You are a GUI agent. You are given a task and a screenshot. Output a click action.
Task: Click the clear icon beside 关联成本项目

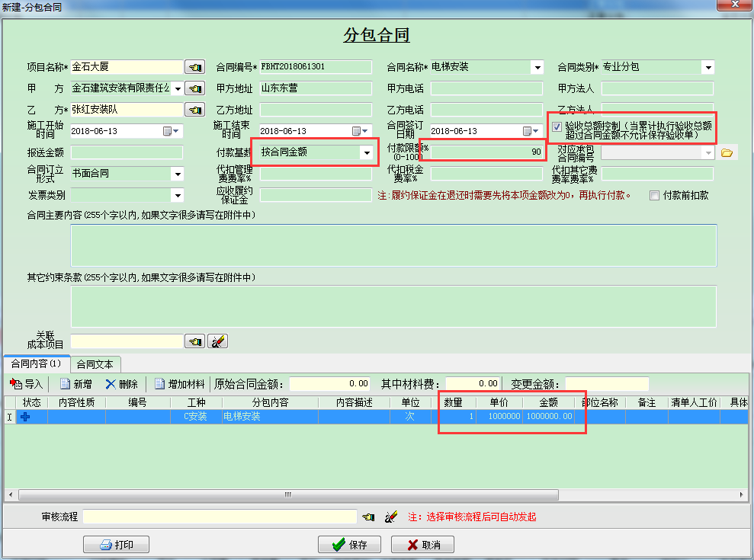pyautogui.click(x=218, y=341)
